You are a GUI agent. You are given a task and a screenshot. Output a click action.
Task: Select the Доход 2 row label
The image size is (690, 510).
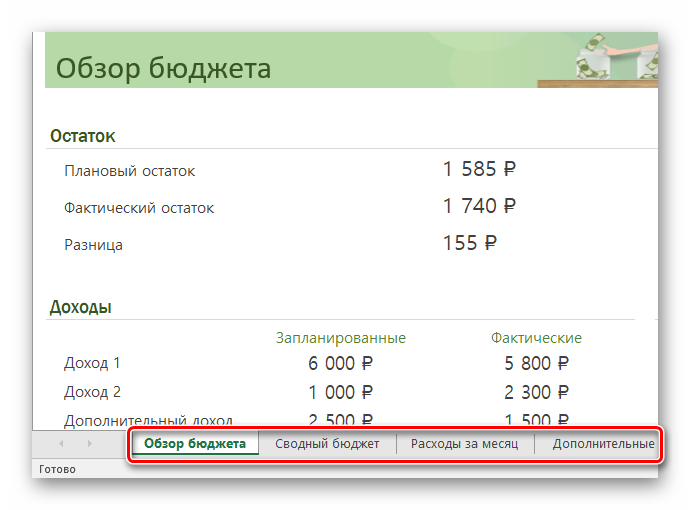(x=92, y=392)
